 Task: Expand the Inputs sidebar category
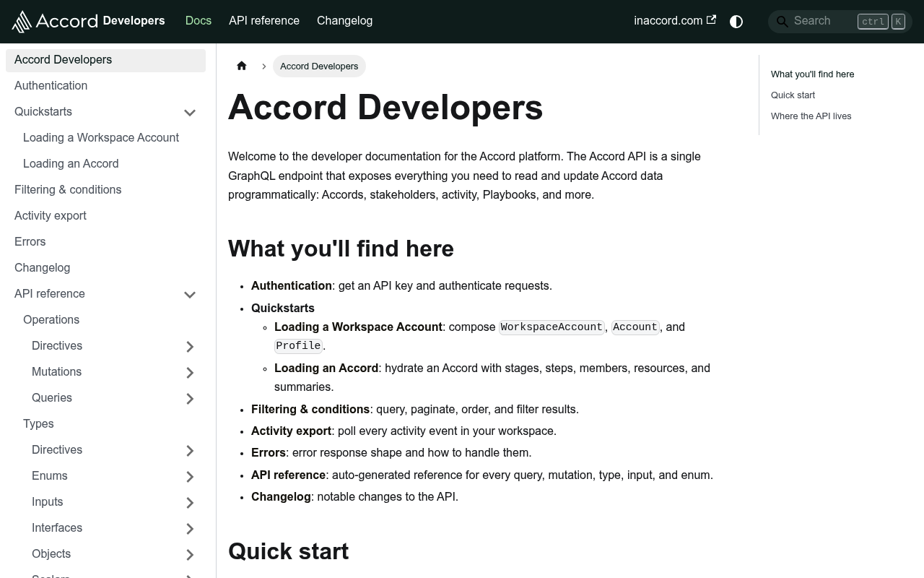click(190, 502)
